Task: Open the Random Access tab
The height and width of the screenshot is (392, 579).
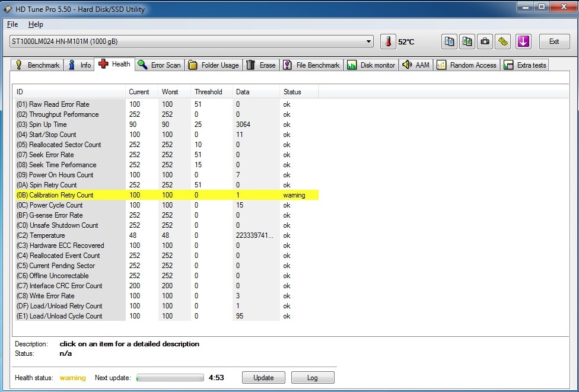Action: tap(466, 65)
